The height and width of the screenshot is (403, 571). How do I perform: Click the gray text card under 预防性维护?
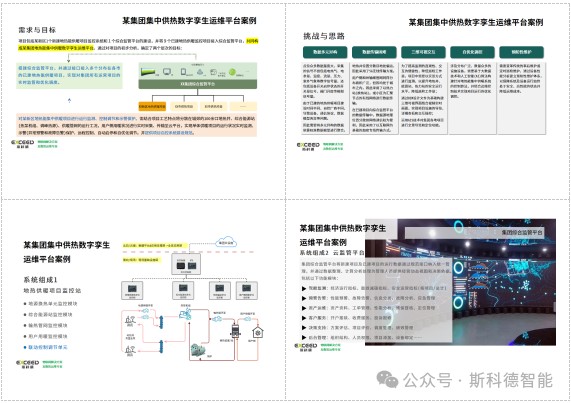coord(521,98)
